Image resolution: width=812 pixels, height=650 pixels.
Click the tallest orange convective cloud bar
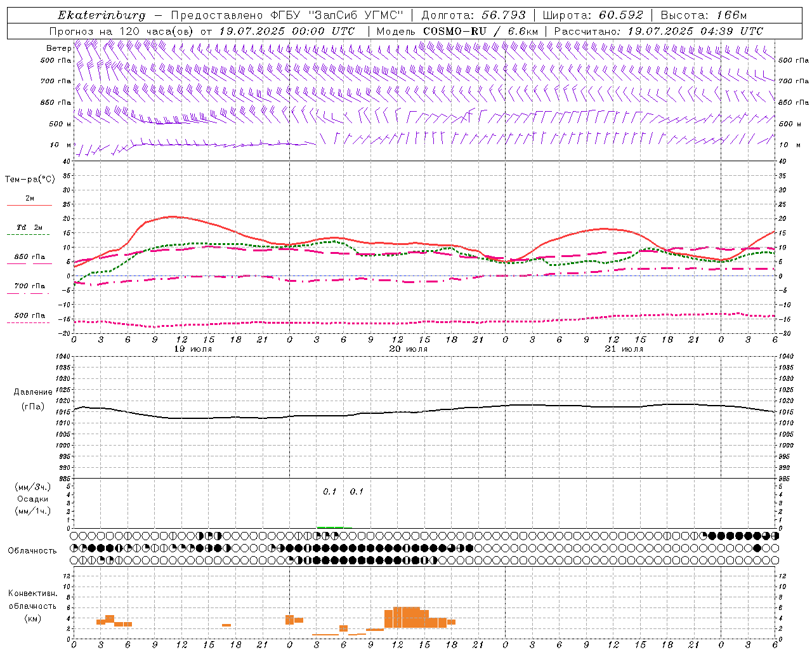point(407,617)
